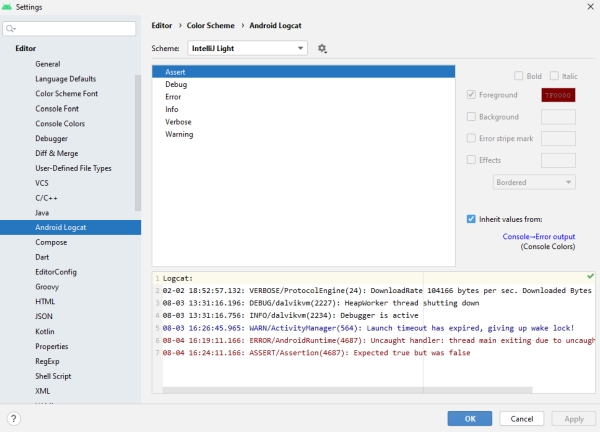The width and height of the screenshot is (600, 432).
Task: Click the Editor heading in sidebar
Action: coord(26,48)
